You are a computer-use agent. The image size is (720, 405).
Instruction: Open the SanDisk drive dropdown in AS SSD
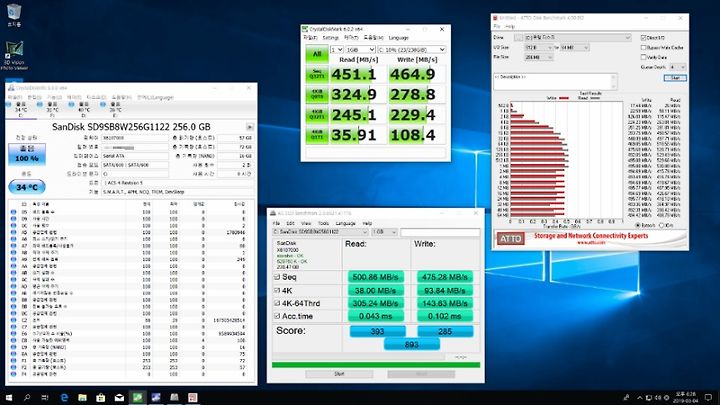(x=320, y=232)
